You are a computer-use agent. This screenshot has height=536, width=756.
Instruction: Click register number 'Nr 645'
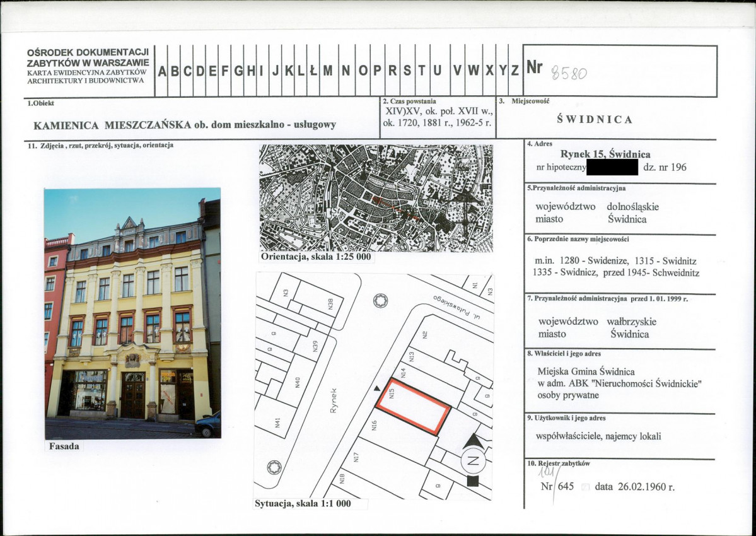click(557, 486)
